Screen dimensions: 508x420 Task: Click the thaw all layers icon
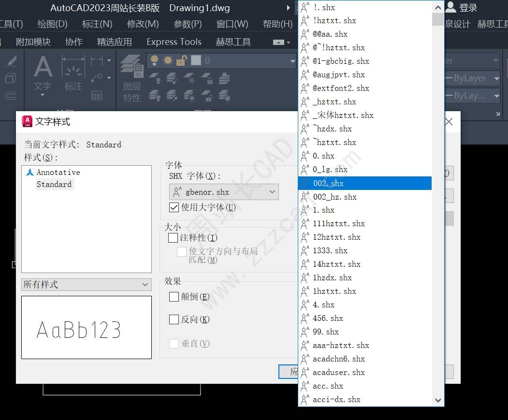(189, 96)
